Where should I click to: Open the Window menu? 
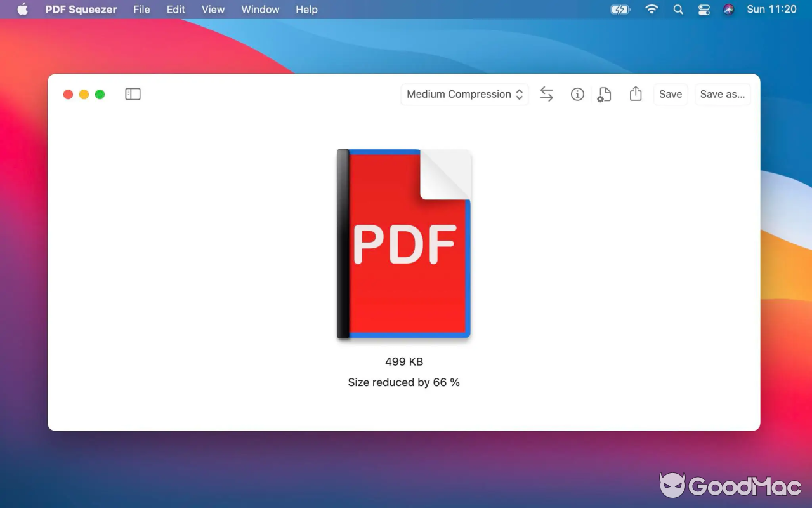coord(259,10)
